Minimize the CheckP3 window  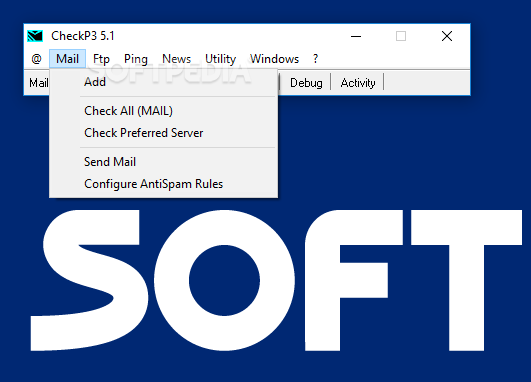(x=356, y=36)
